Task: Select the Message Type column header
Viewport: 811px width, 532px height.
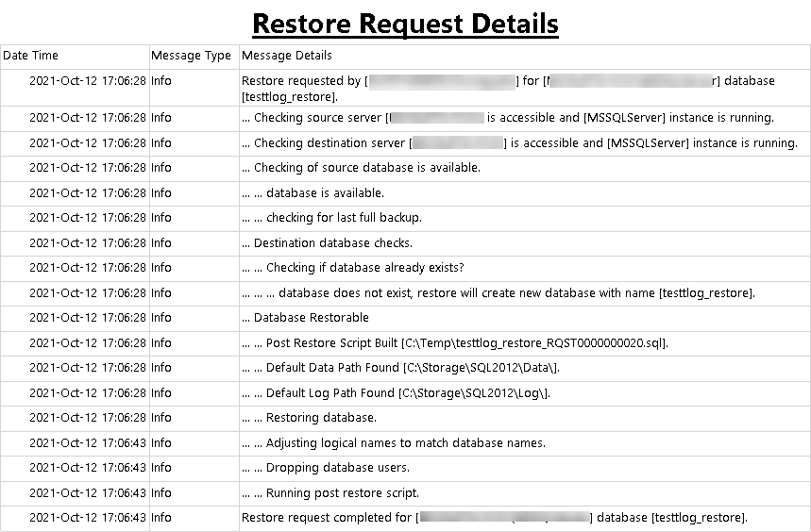Action: [191, 56]
